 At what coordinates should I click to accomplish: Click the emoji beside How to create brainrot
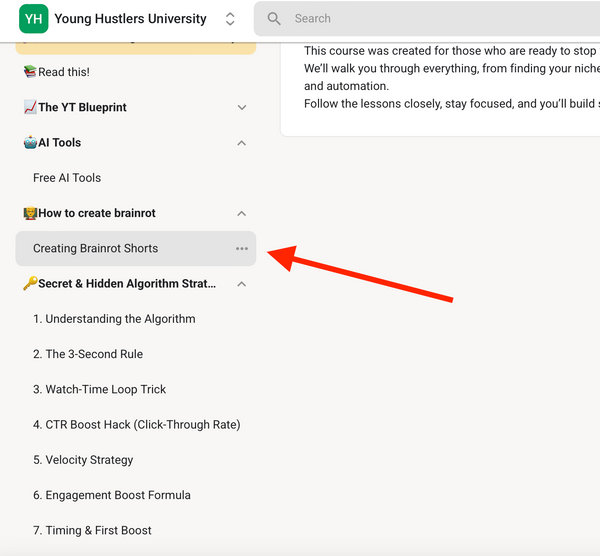(x=29, y=213)
